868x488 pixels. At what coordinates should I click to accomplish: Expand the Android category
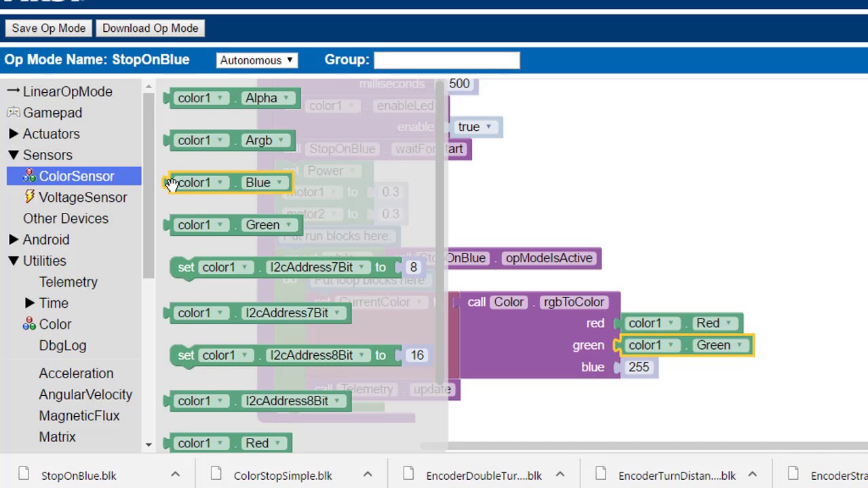[14, 239]
